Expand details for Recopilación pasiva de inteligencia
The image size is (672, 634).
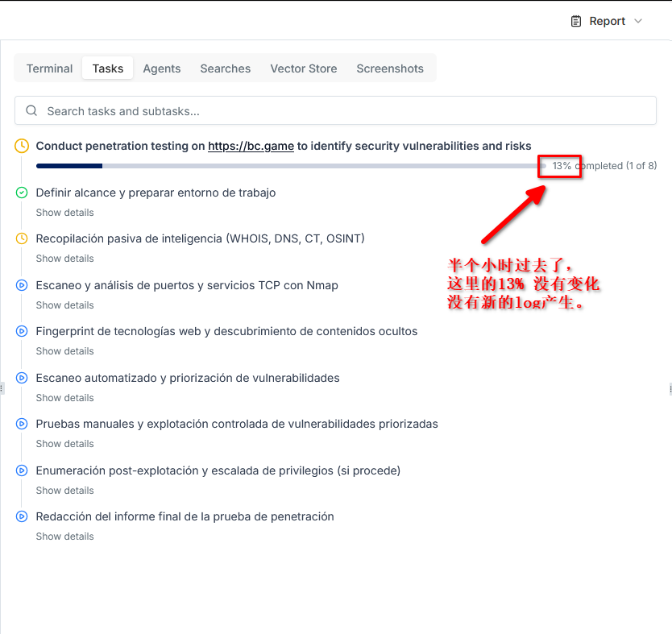pos(64,259)
